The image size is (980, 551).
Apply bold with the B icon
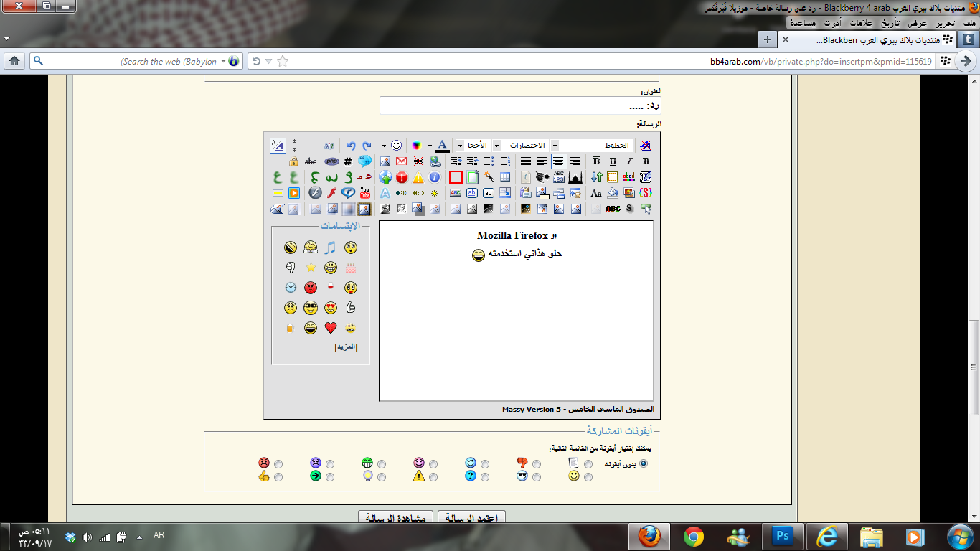pyautogui.click(x=646, y=161)
